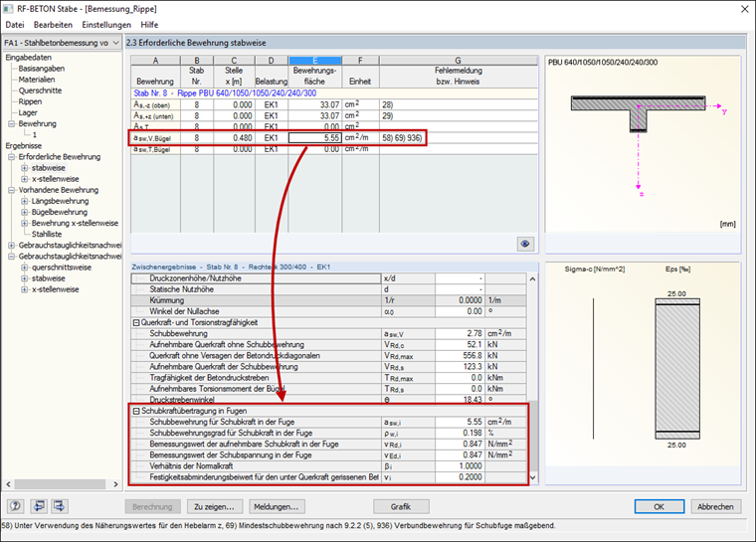Image resolution: width=756 pixels, height=542 pixels.
Task: Collapse the Vorhandene Bewehrung tree node
Action: point(11,190)
